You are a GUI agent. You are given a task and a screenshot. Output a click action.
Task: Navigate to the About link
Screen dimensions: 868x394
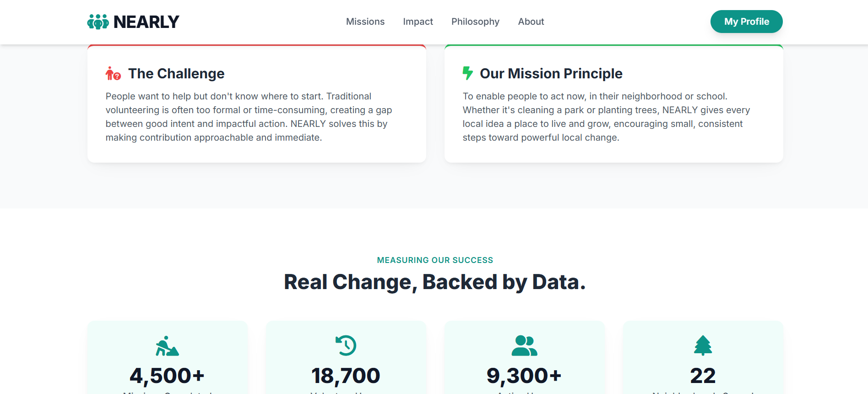pyautogui.click(x=531, y=22)
